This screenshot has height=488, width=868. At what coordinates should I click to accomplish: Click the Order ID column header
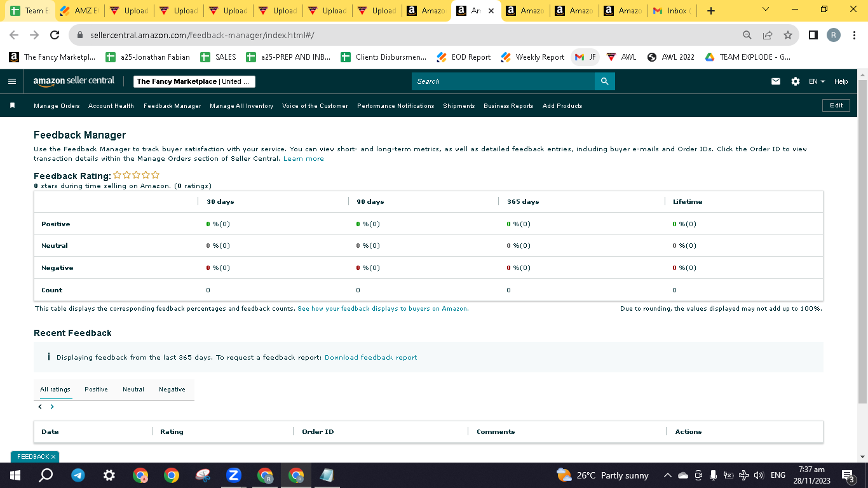coord(318,431)
